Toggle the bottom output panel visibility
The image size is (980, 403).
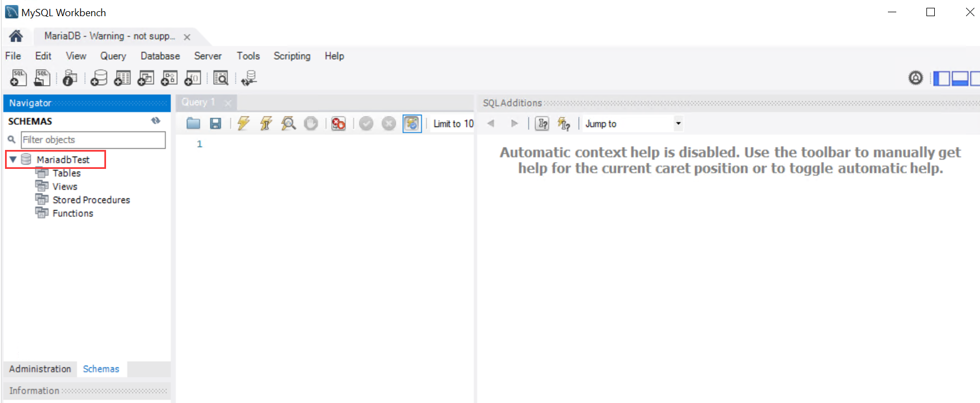point(960,79)
